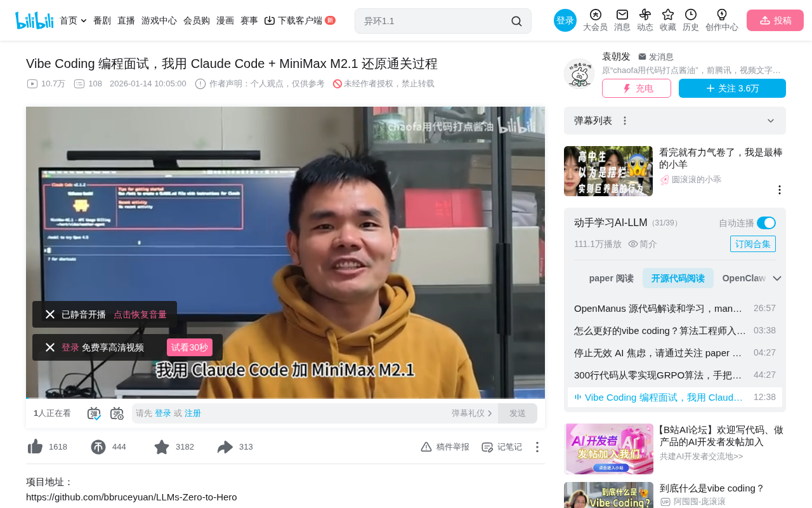Click the video progress bar

click(285, 398)
